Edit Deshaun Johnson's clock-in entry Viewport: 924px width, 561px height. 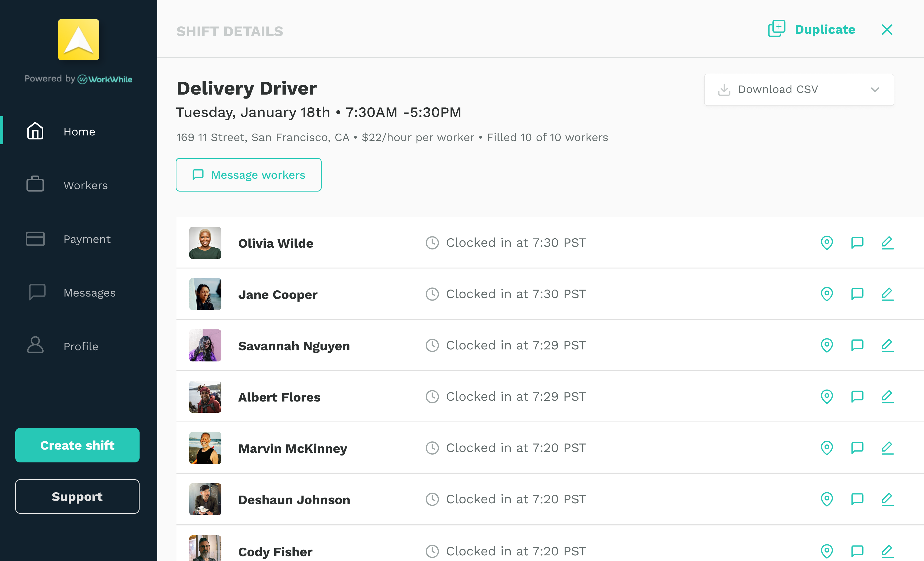pos(887,499)
